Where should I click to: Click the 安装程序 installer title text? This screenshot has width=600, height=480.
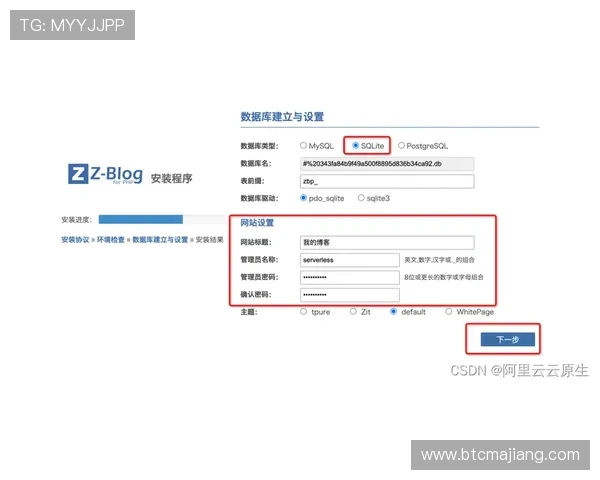(x=171, y=178)
